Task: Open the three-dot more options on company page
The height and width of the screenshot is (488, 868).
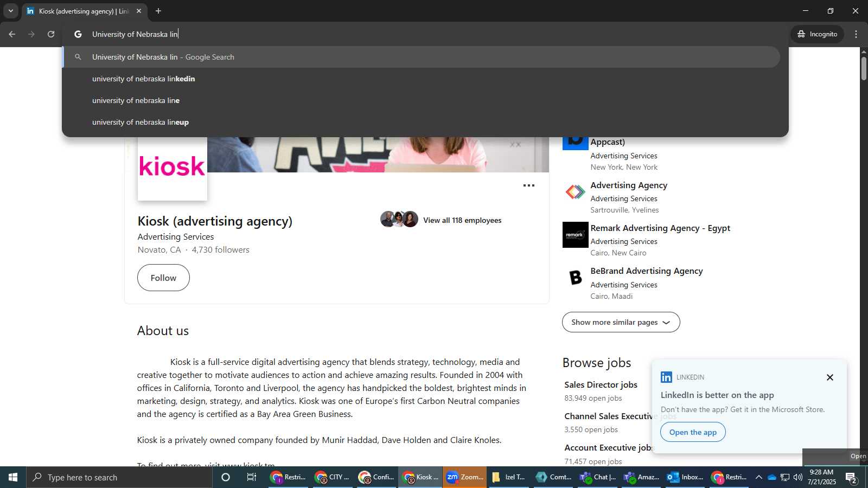Action: [x=529, y=185]
